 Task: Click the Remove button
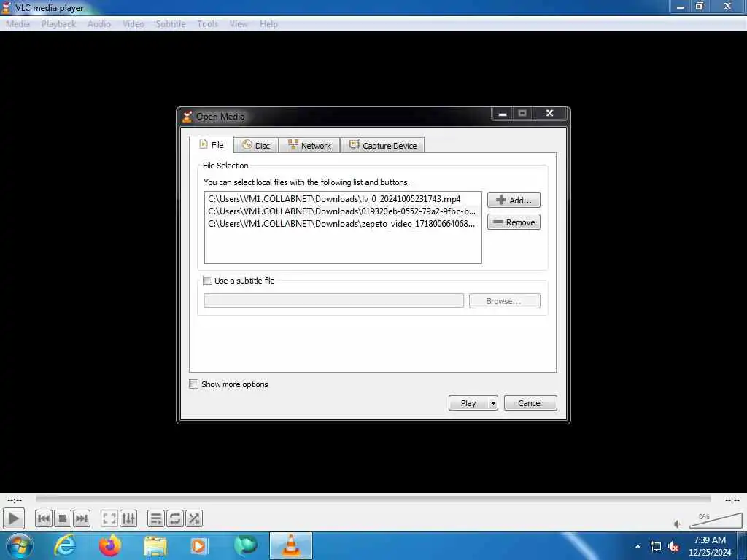coord(514,222)
